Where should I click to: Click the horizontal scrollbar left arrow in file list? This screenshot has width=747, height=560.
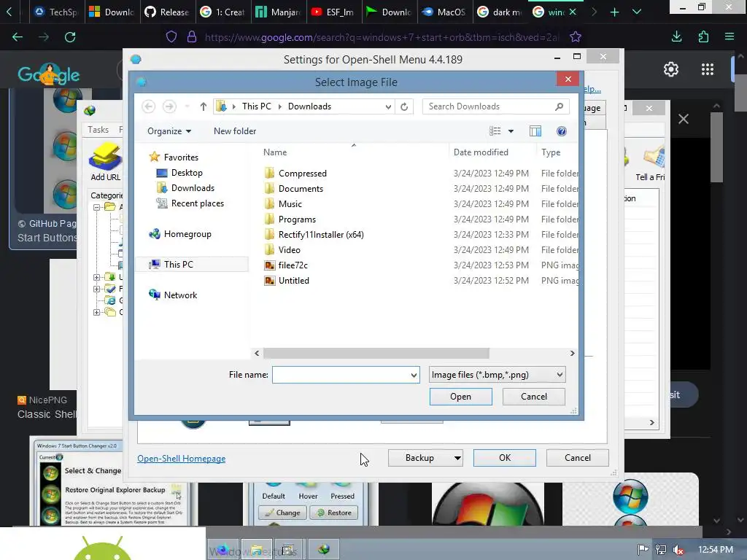257,354
